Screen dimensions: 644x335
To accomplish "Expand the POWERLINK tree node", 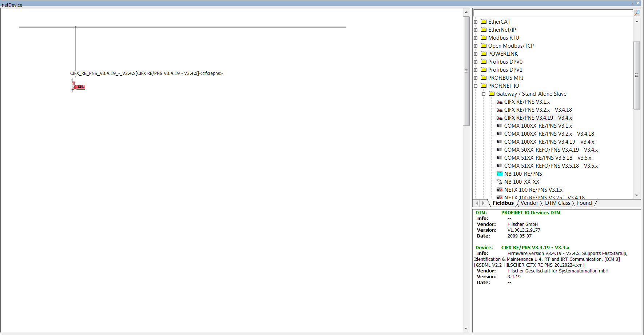I will pyautogui.click(x=476, y=54).
